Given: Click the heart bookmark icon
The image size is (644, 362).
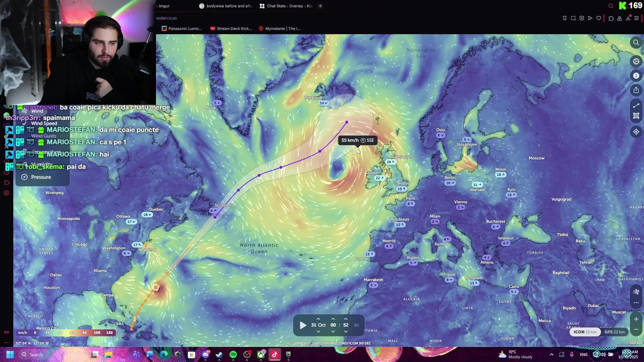Looking at the screenshot, I should 599,18.
